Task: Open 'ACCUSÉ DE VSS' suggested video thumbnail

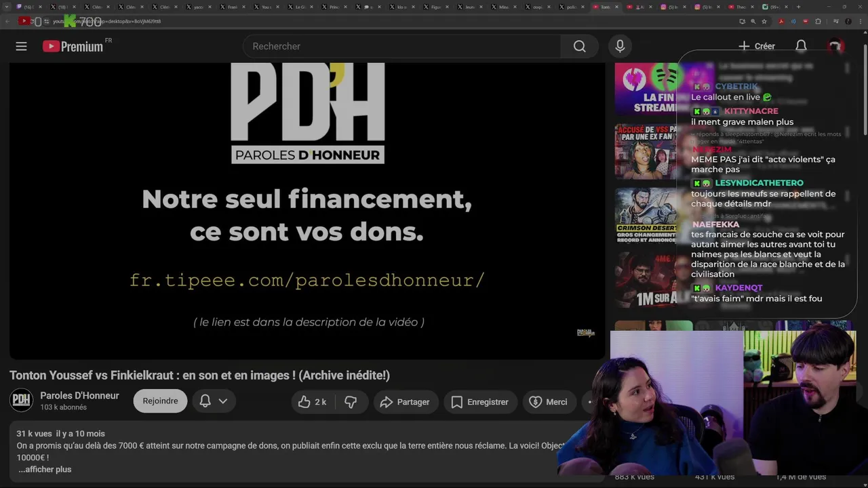Action: tap(646, 150)
